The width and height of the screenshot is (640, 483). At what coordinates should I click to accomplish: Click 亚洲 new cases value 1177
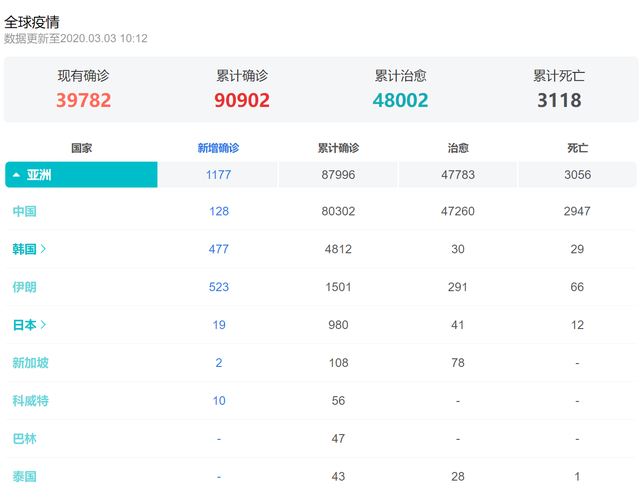point(218,175)
